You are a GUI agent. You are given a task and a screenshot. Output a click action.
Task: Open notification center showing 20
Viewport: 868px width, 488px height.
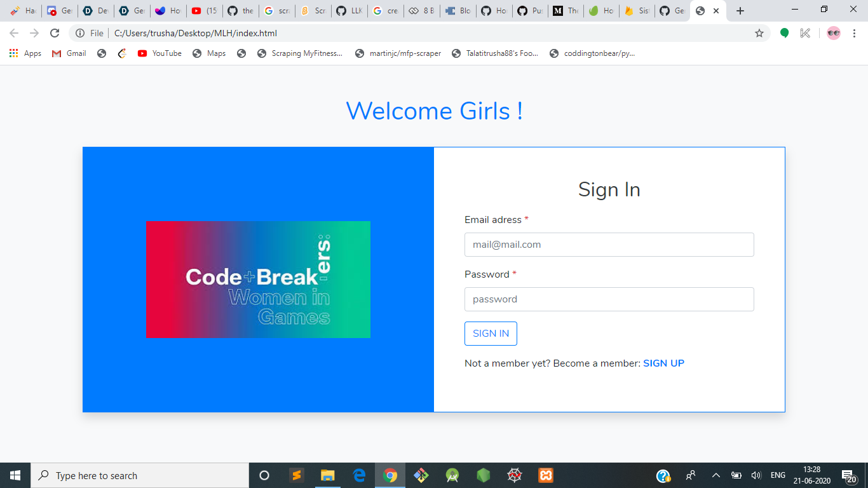point(850,476)
